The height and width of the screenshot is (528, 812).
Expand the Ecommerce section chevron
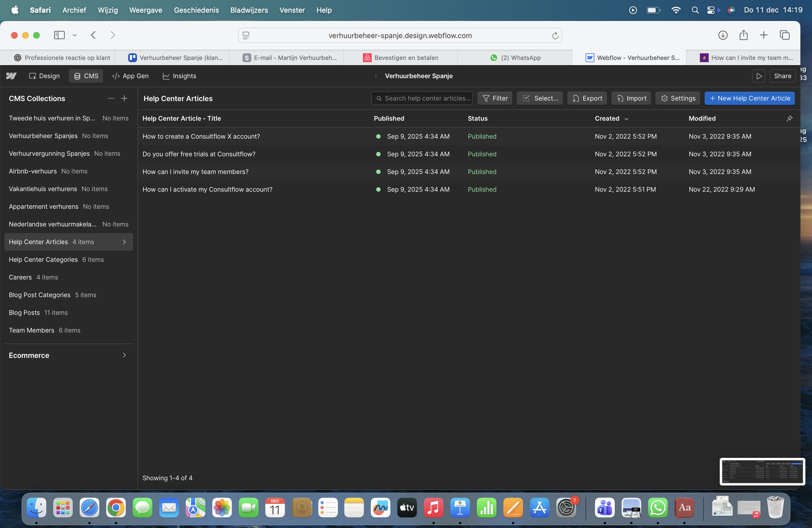(x=124, y=355)
